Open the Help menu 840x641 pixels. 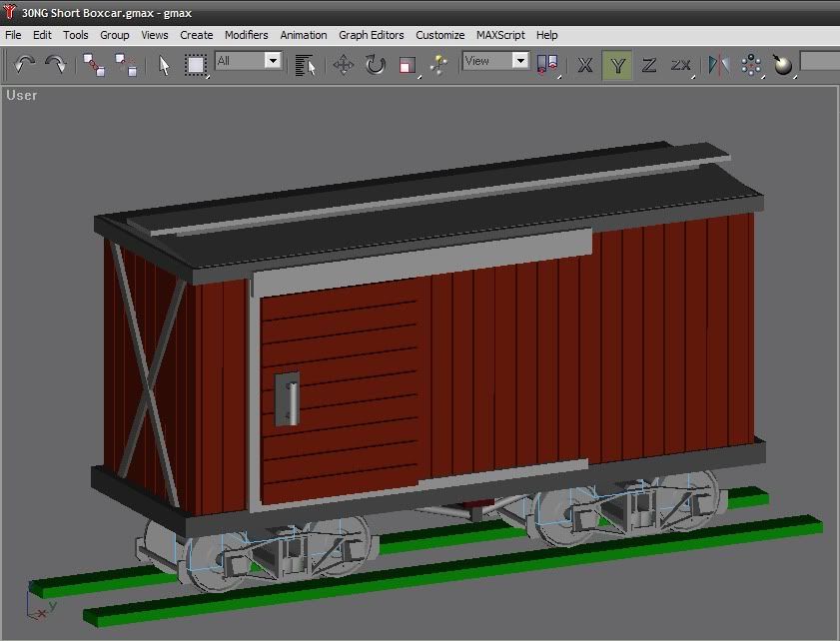[x=546, y=35]
